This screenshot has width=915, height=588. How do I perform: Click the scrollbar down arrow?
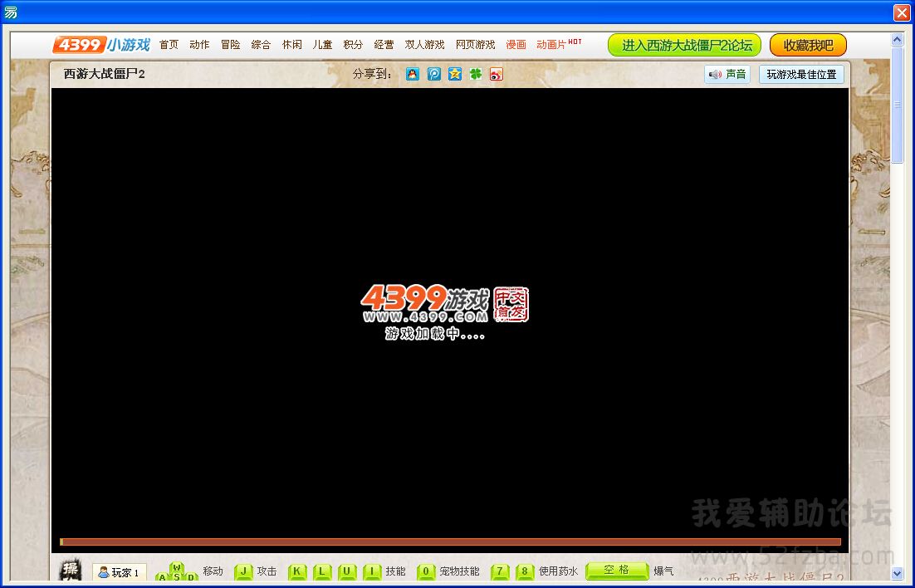[898, 573]
